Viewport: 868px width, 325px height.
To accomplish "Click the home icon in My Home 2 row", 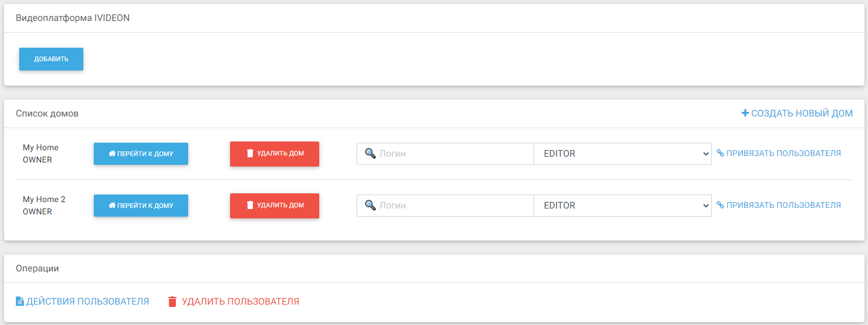I will 112,206.
